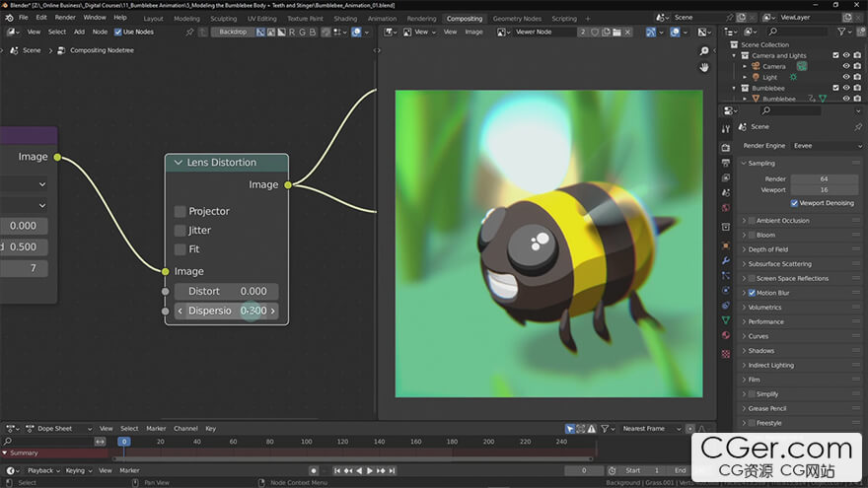Collapse the Lens Distortion node

[179, 163]
